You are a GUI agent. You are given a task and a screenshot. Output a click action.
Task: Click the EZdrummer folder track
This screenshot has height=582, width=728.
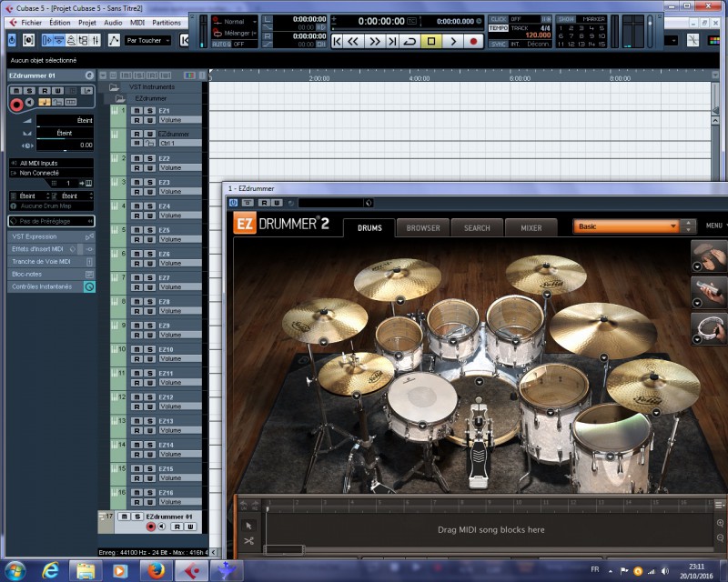(x=150, y=98)
